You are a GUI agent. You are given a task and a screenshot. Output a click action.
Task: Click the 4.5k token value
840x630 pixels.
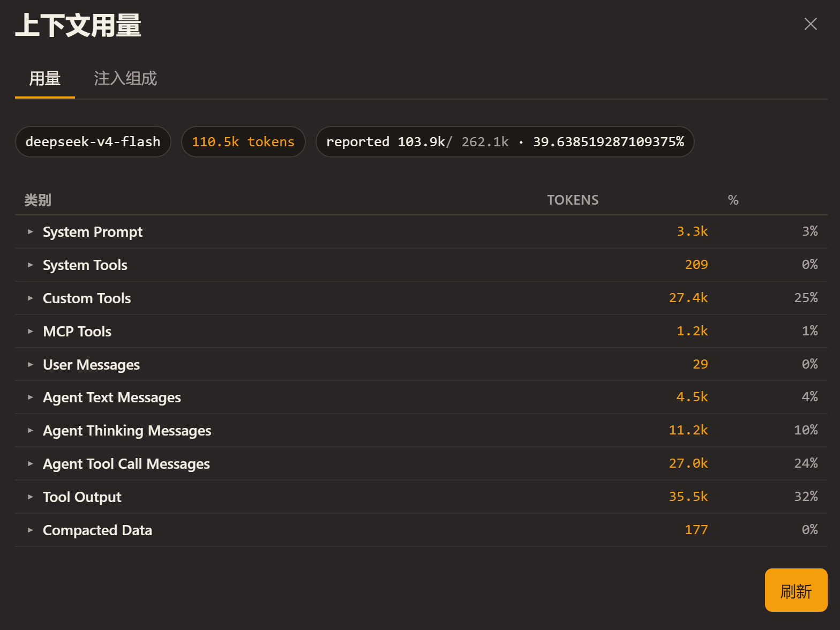tap(692, 397)
